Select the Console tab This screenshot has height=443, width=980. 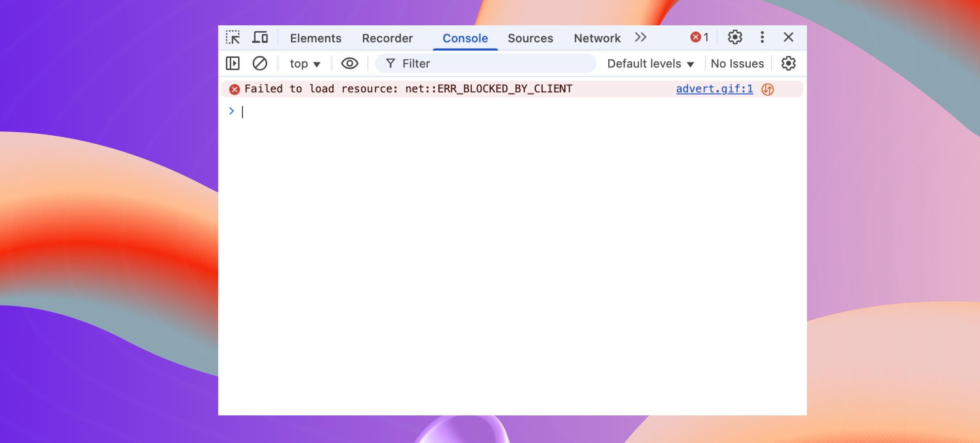(x=465, y=38)
